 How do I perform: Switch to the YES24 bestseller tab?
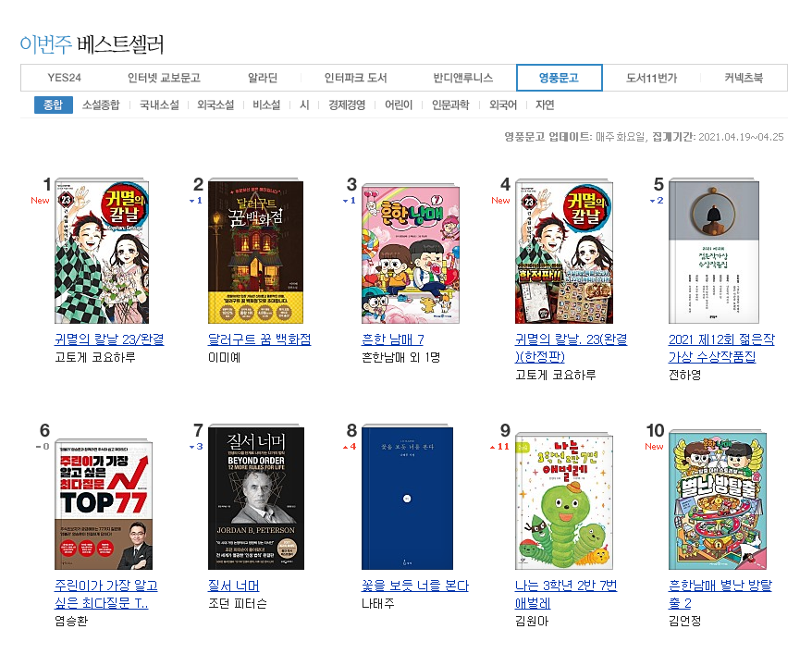(64, 78)
